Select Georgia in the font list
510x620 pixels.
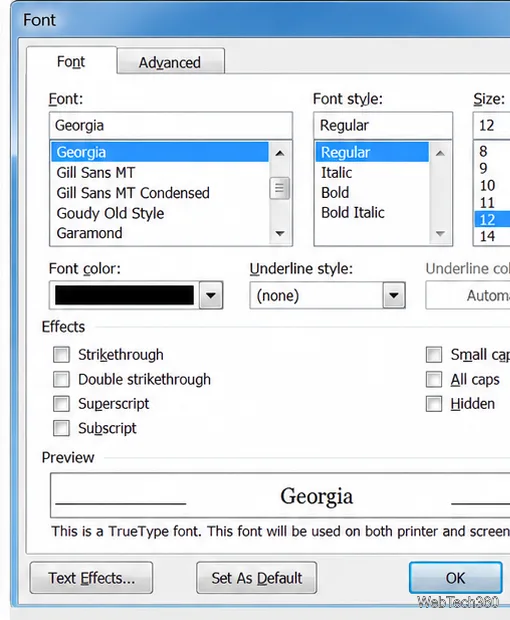pos(160,152)
